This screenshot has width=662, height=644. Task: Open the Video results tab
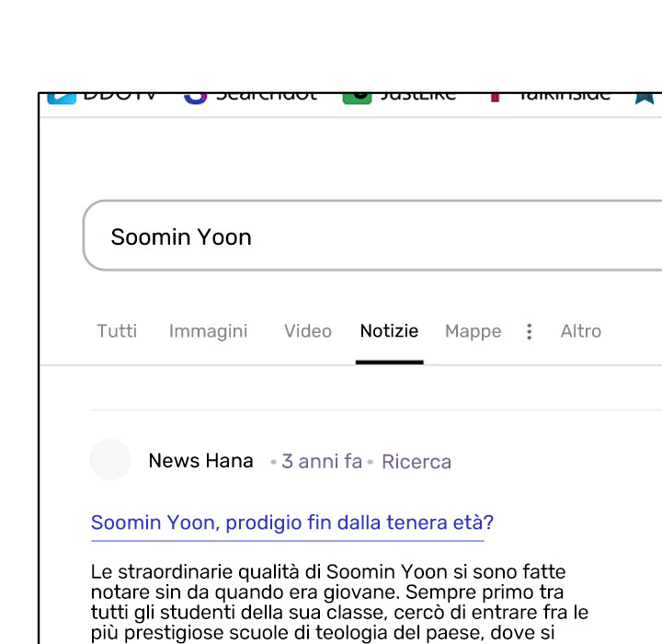click(307, 331)
